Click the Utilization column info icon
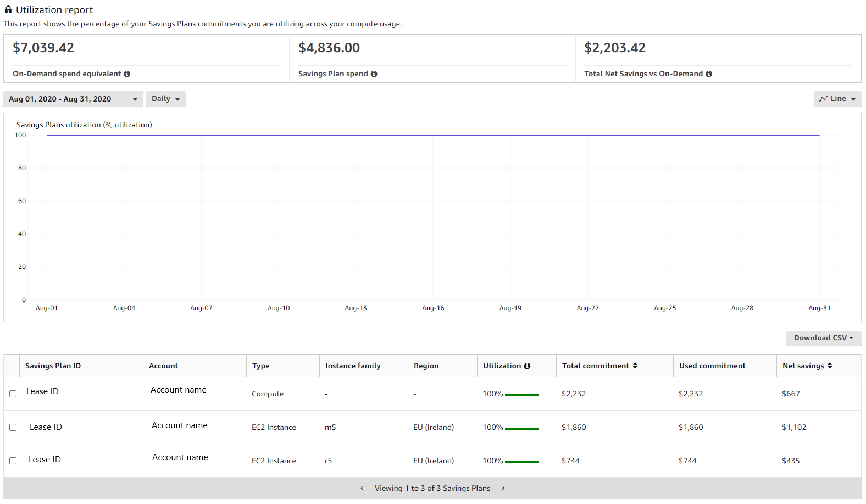866x504 pixels. [527, 366]
